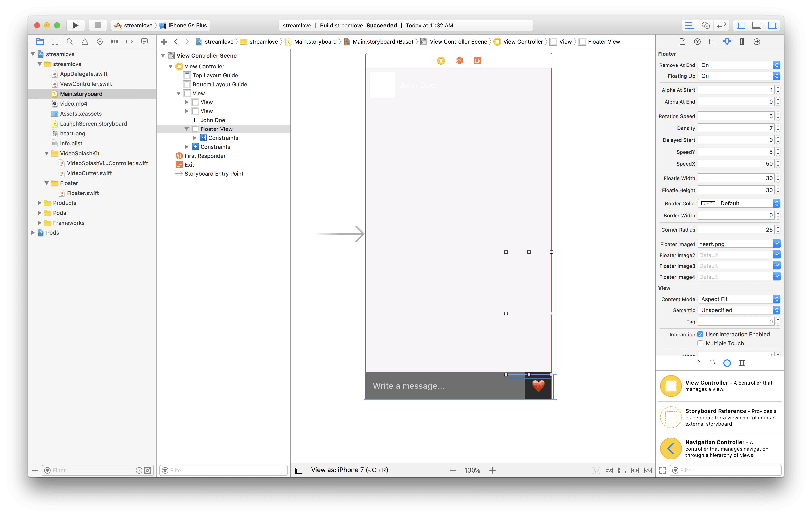The height and width of the screenshot is (517, 812).
Task: Expand the Products group in the navigator
Action: 39,203
